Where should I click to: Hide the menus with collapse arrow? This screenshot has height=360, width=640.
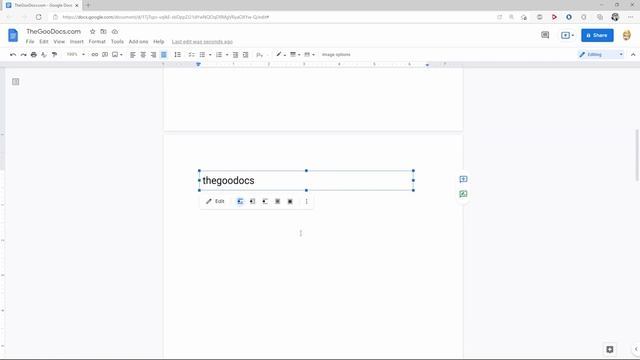pyautogui.click(x=633, y=54)
